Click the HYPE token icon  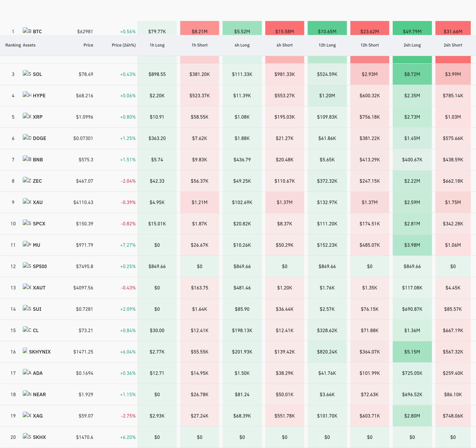(27, 94)
